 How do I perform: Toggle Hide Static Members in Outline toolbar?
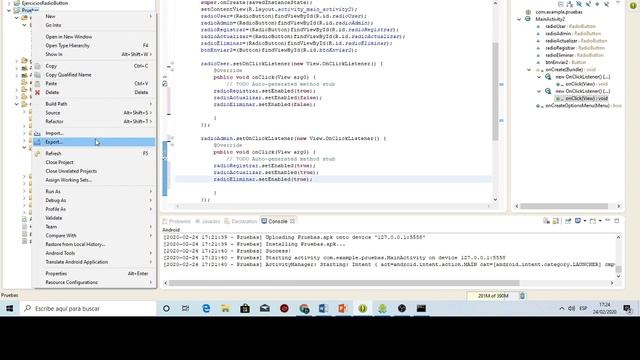click(588, 4)
